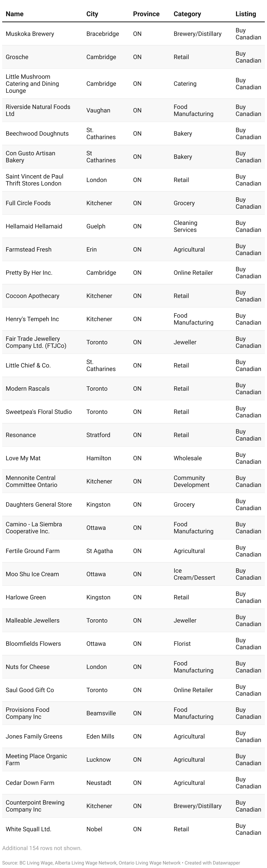Select the Grosche name cell

[17, 57]
